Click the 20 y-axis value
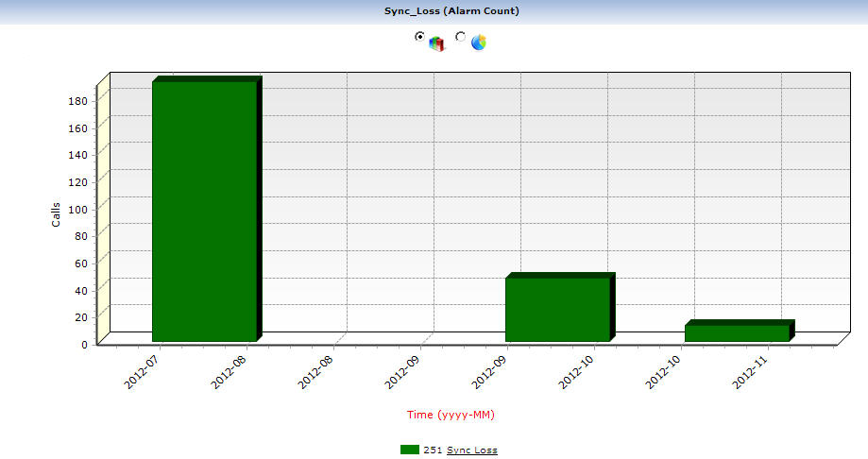868x459 pixels. click(x=81, y=317)
